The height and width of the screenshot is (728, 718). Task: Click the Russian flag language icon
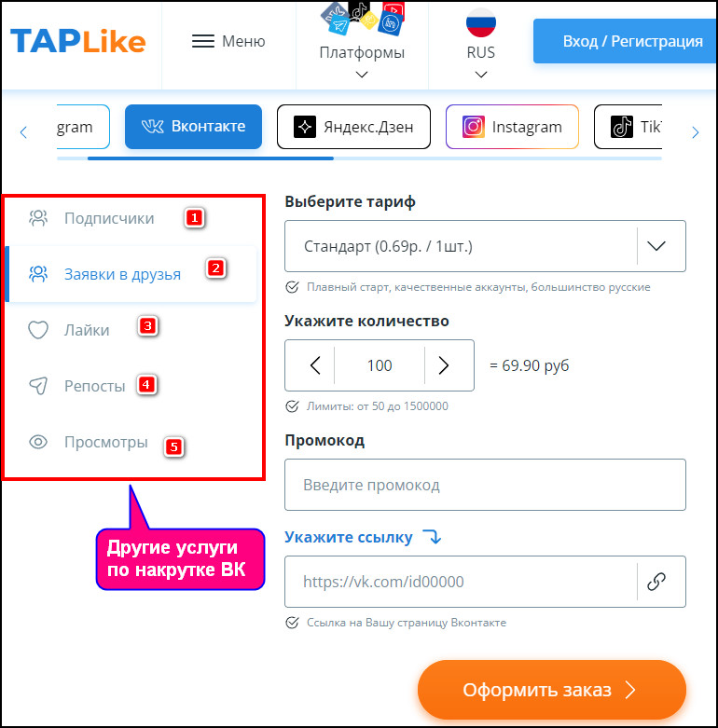coord(480,21)
